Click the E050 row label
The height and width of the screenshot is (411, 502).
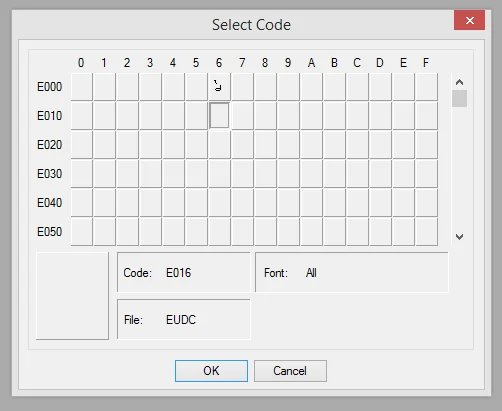(50, 232)
